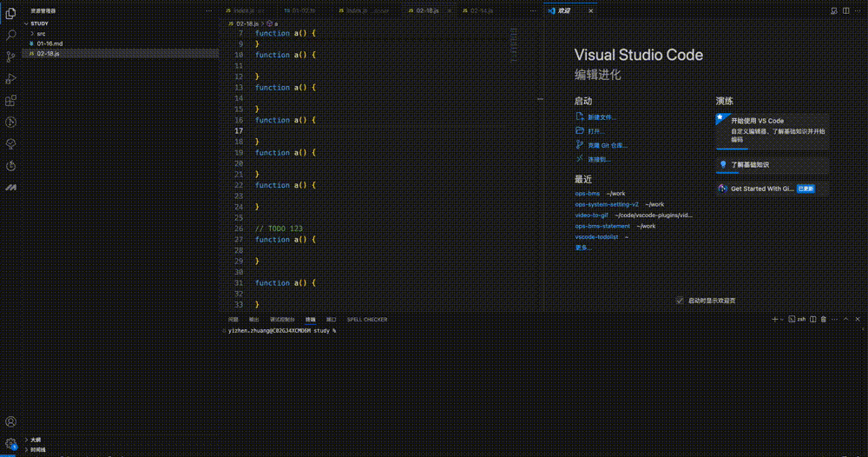Screen dimensions: 868x457
Task: Select 01-16.md in the file tree
Action: click(x=120, y=43)
